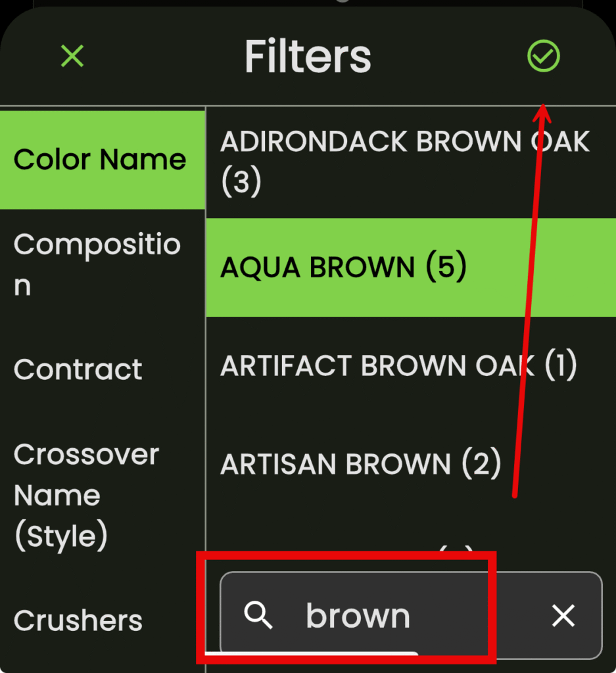Tap the Filters header title
This screenshot has height=673, width=616.
pos(308,57)
